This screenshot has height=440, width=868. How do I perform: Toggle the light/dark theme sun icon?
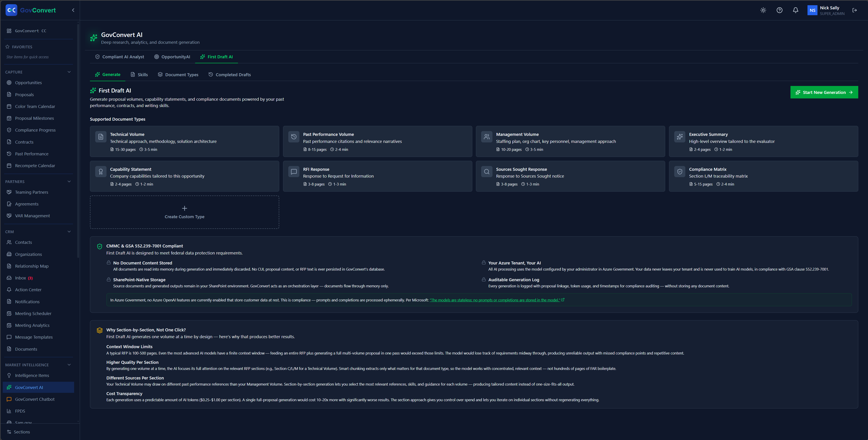coord(763,10)
